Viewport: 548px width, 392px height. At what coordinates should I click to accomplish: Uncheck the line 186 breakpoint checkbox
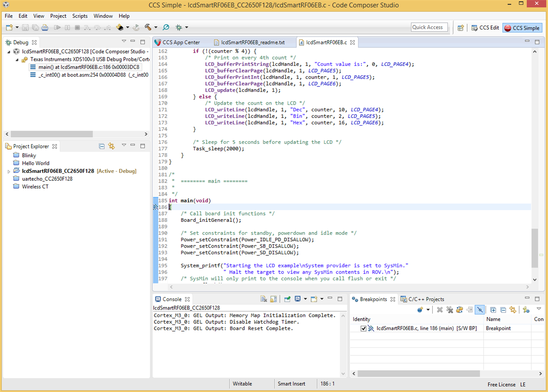pyautogui.click(x=364, y=328)
